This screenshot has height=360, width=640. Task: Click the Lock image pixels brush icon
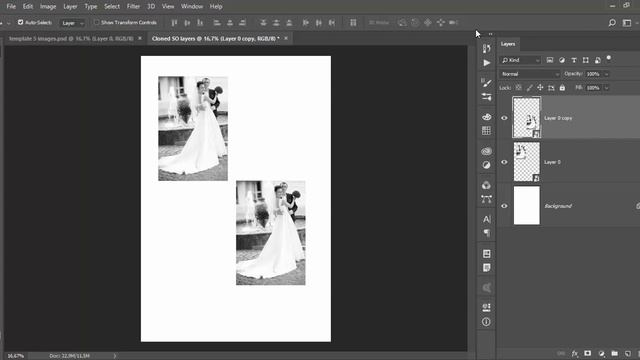[x=529, y=88]
